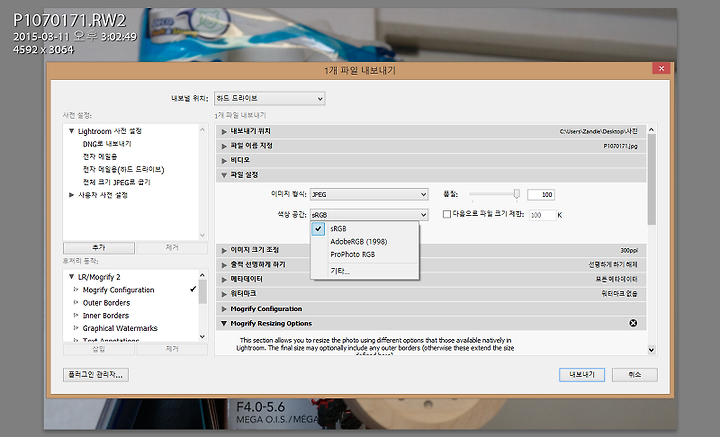This screenshot has width=720, height=437.
Task: Select the 전자 메일용 preset
Action: click(x=100, y=157)
